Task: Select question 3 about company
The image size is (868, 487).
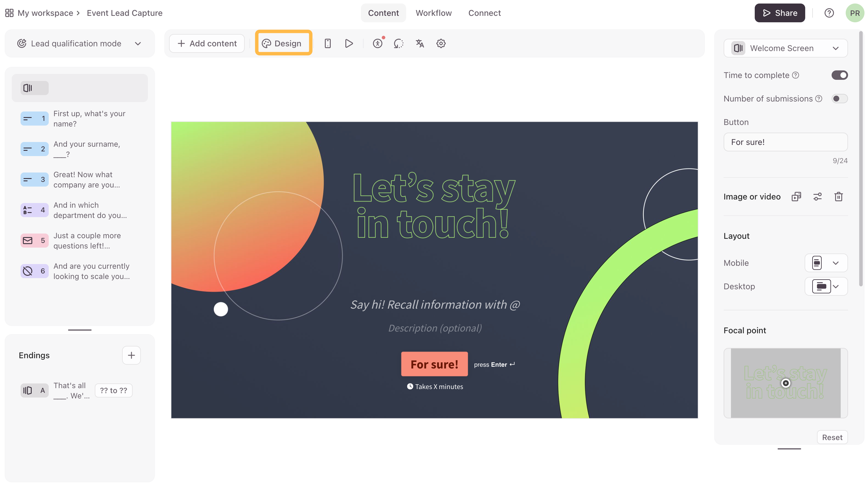Action: click(x=80, y=180)
